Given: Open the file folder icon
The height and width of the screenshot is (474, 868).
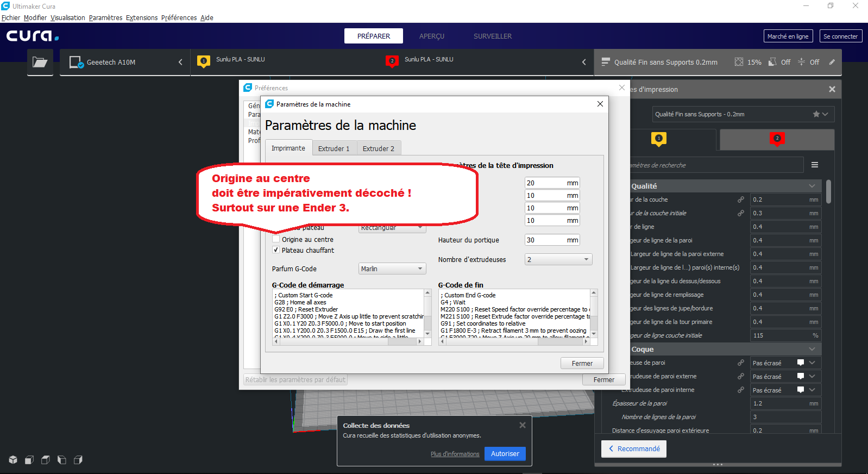Looking at the screenshot, I should click(40, 62).
